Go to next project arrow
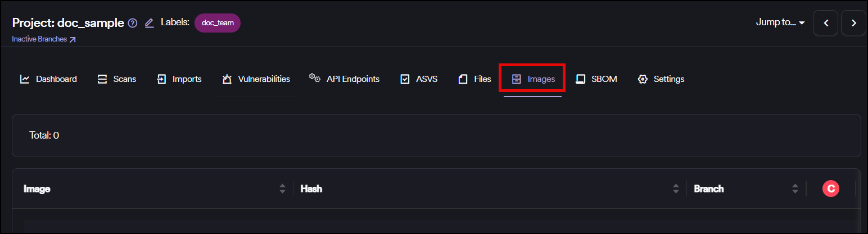 coord(853,23)
